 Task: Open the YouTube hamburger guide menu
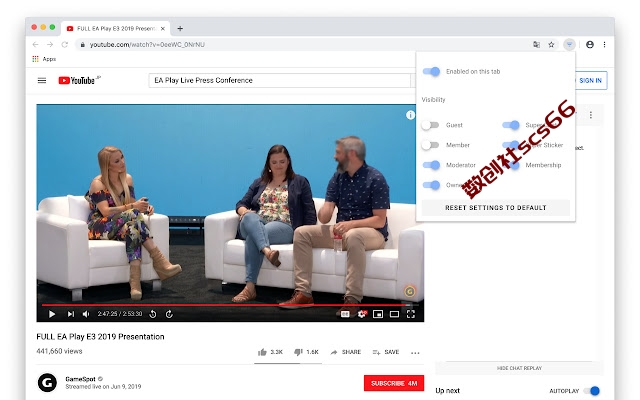42,80
